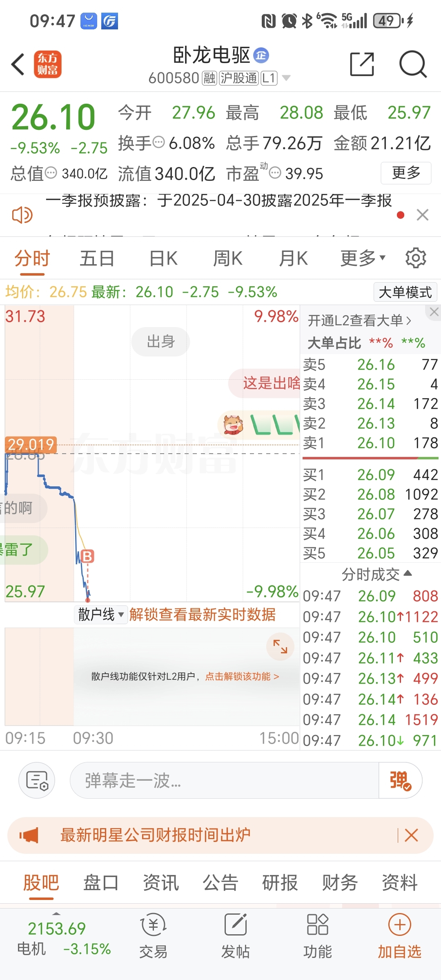
Task: Open 开通L2查看大单 link
Action: (359, 321)
